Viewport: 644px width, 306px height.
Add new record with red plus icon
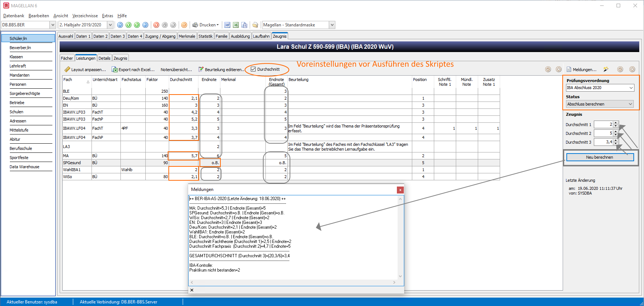pos(156,25)
